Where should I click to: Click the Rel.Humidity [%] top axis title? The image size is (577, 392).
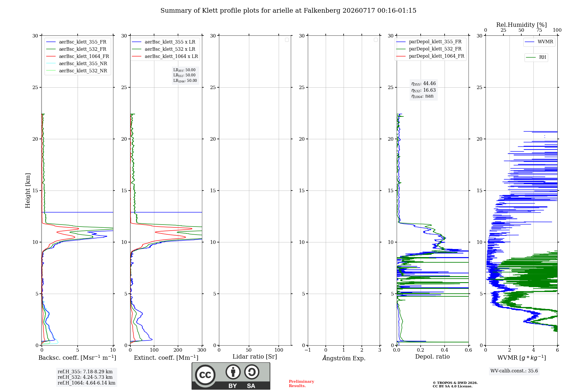coord(521,25)
